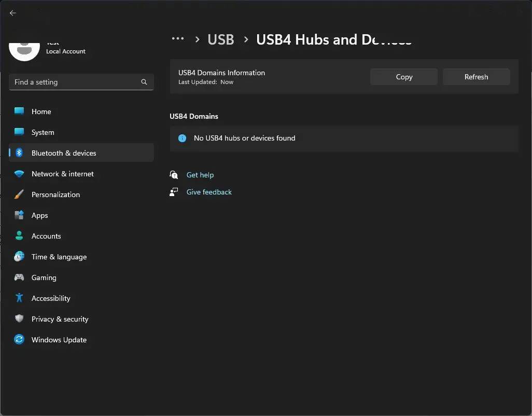This screenshot has width=532, height=416.
Task: Click the Windows Update sync icon
Action: pyautogui.click(x=19, y=339)
